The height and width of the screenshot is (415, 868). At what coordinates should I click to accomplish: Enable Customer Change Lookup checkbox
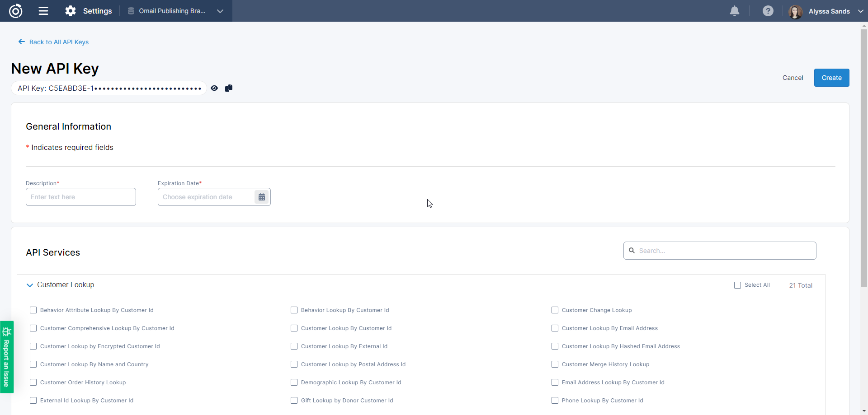click(555, 310)
